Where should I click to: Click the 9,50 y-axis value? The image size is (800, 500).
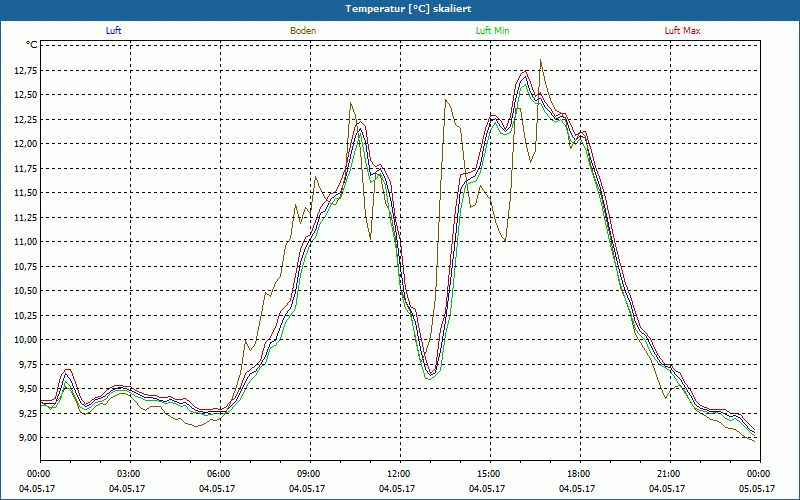coord(28,389)
